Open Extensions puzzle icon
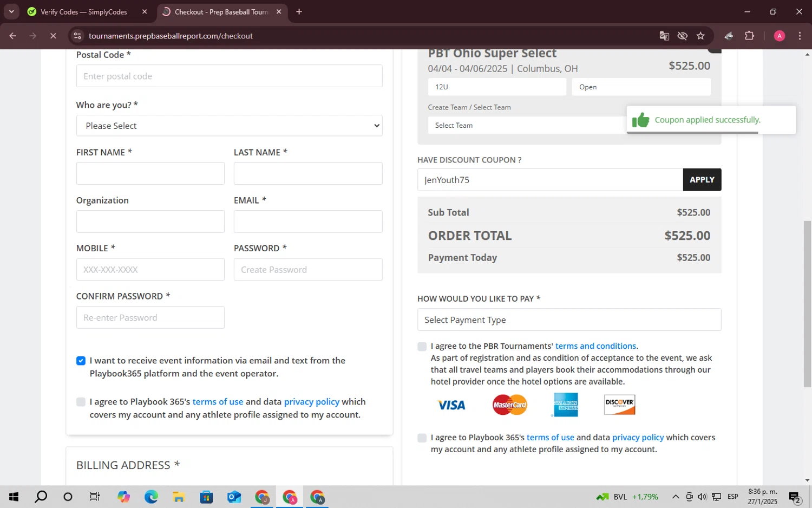 click(749, 36)
